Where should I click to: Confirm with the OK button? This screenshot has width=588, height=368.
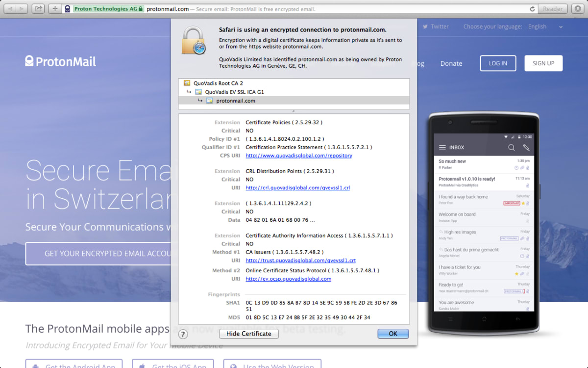click(393, 334)
